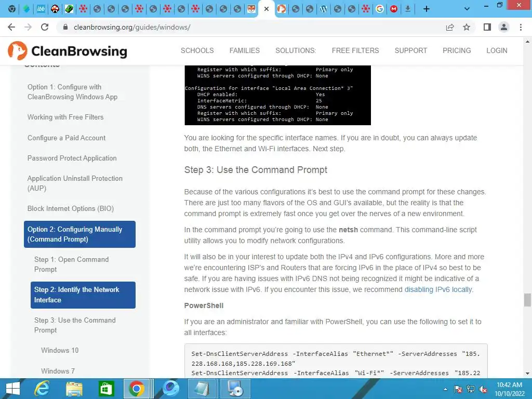Viewport: 532px width, 399px height.
Task: Click the CleanBrowsing logo
Action: (x=68, y=51)
